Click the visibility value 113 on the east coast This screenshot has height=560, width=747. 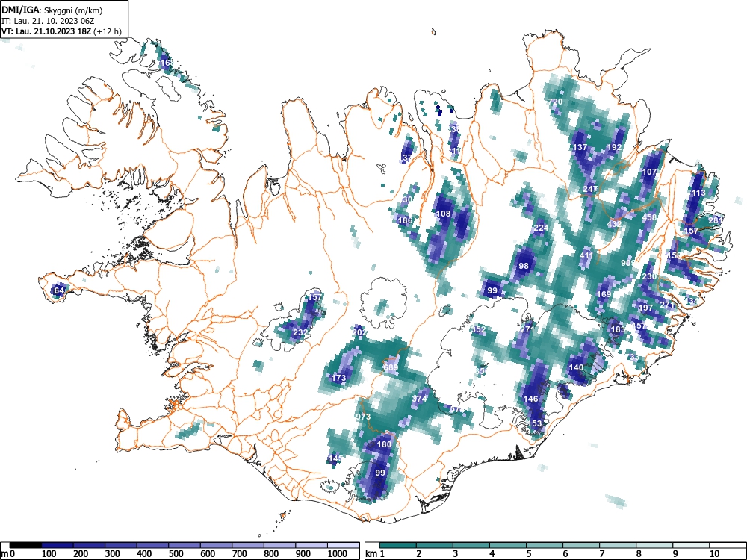pyautogui.click(x=698, y=193)
